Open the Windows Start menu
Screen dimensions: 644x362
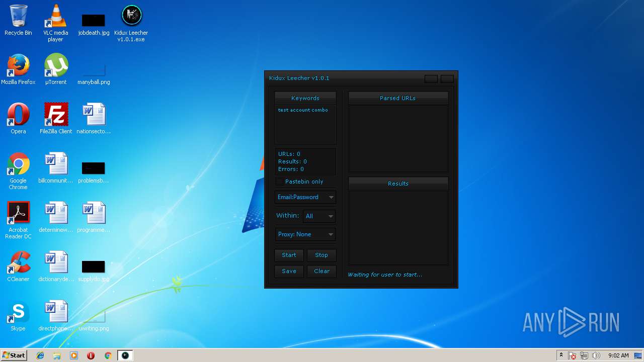14,355
